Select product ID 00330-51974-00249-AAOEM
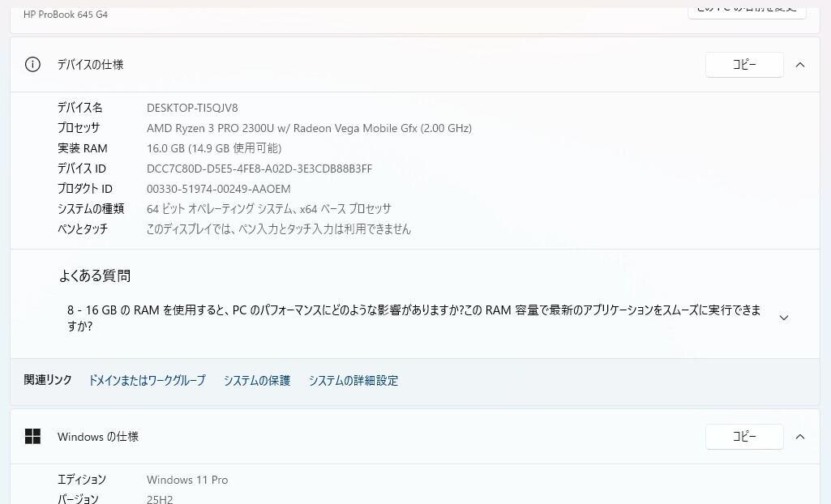The width and height of the screenshot is (831, 504). click(218, 189)
